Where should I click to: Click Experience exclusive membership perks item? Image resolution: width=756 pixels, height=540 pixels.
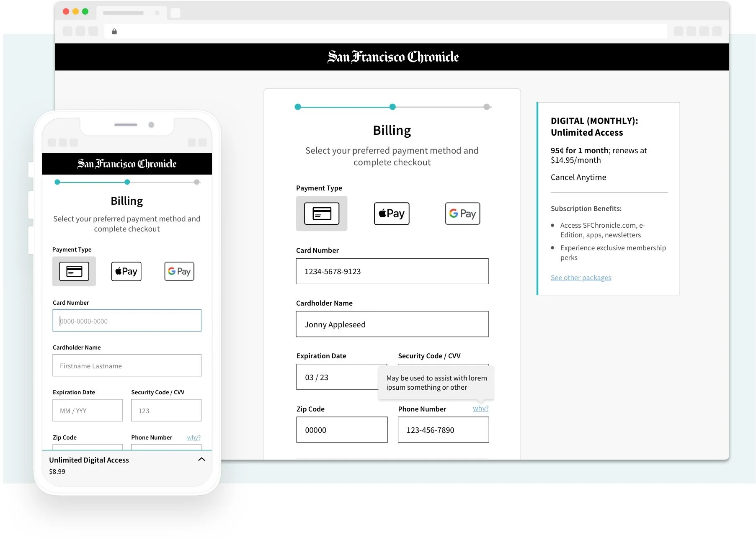613,252
